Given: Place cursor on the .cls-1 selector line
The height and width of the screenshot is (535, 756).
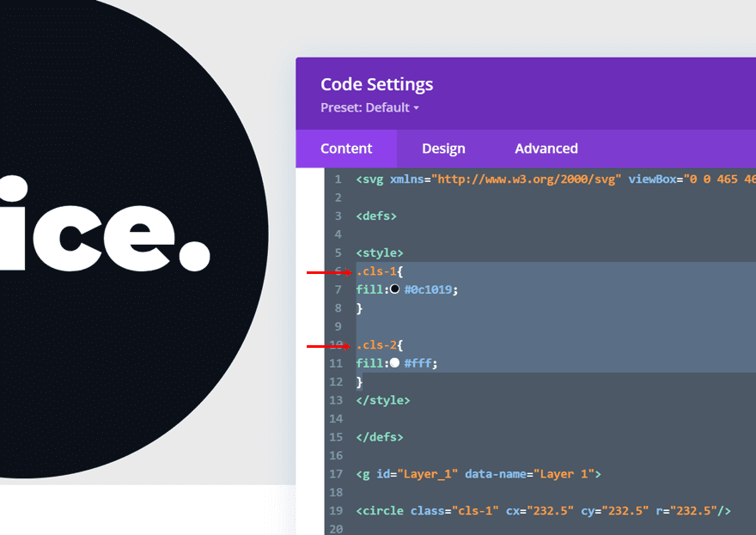Looking at the screenshot, I should pyautogui.click(x=378, y=271).
